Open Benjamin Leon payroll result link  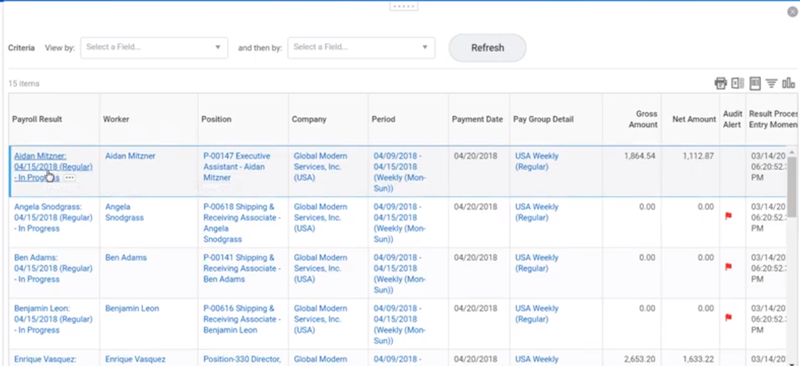tap(53, 319)
